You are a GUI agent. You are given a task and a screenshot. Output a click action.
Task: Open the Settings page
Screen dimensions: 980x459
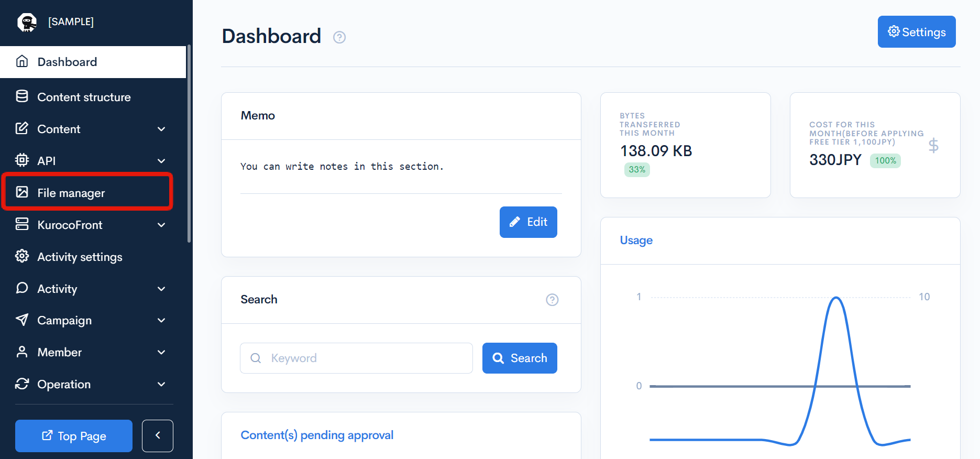[x=916, y=31]
